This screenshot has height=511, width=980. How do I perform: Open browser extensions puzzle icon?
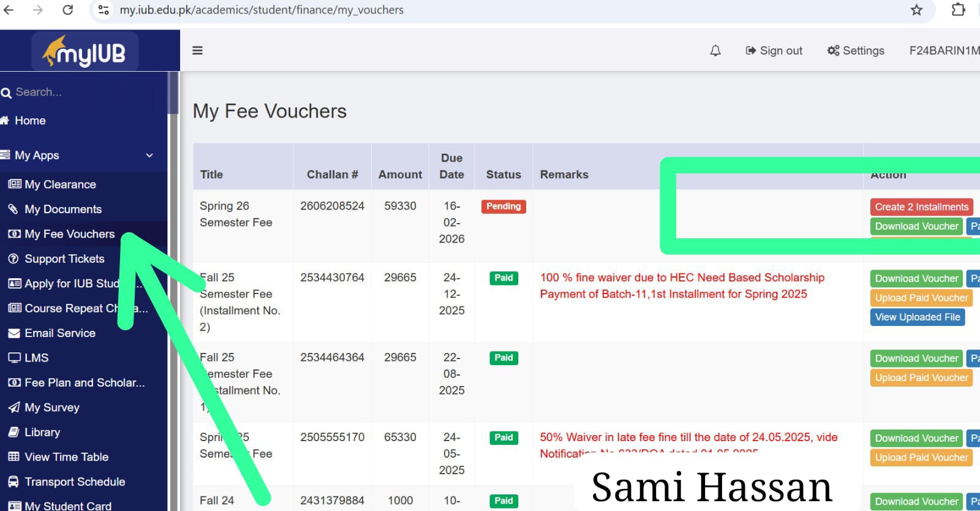[958, 10]
